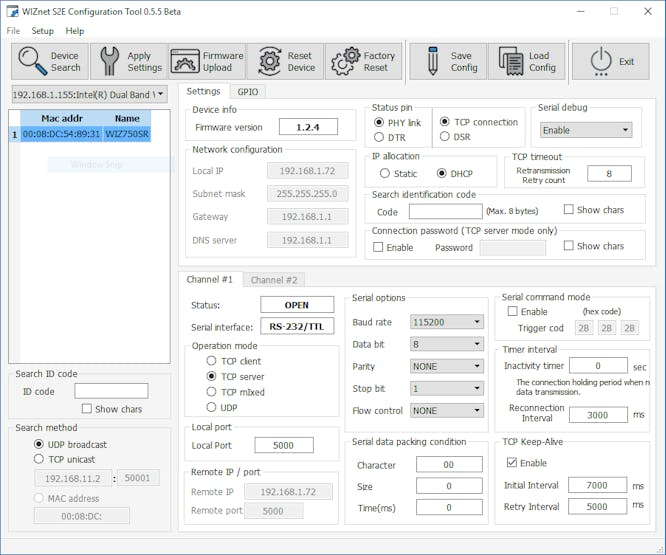Open the network adapter selection dropdown
This screenshot has width=666, height=555.
pos(89,95)
